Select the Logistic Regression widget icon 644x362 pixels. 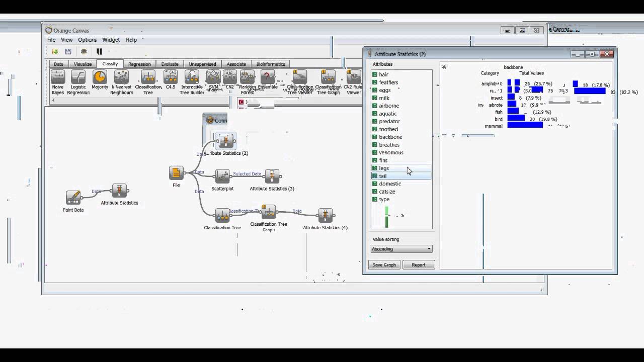(78, 77)
